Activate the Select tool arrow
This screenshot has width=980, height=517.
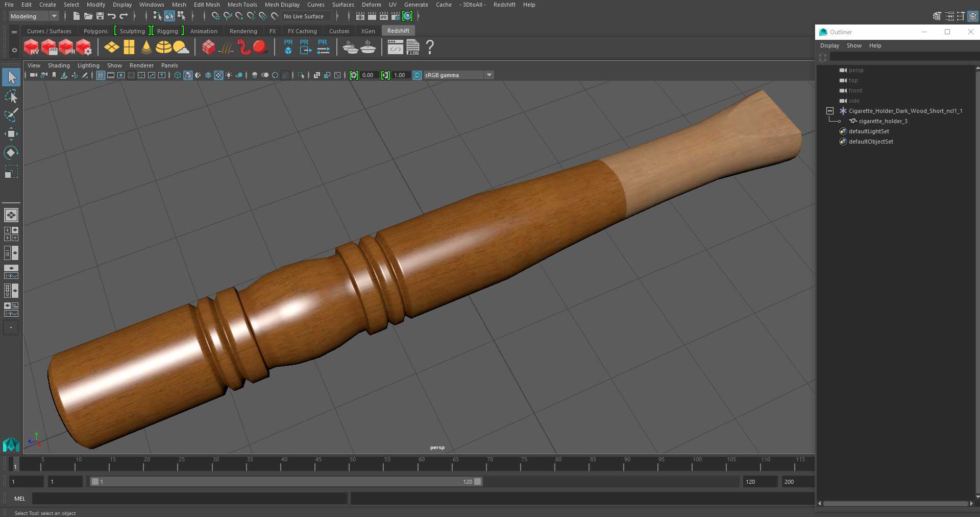(x=11, y=78)
